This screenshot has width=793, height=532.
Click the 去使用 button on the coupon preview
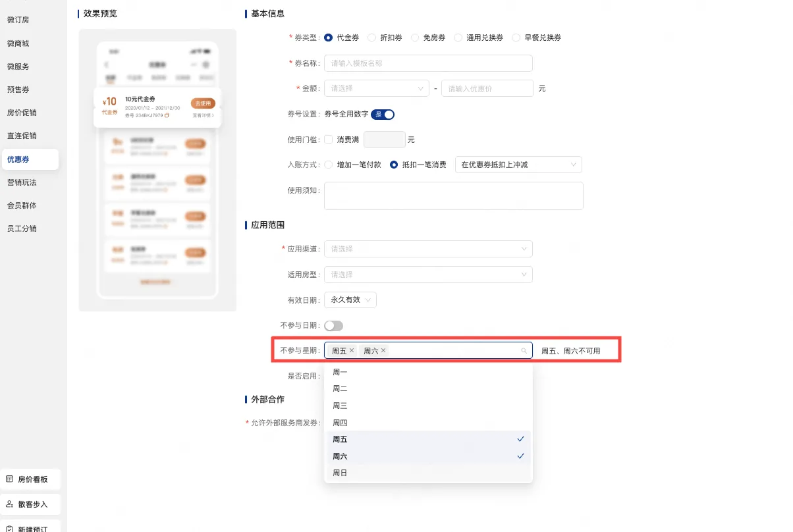203,103
